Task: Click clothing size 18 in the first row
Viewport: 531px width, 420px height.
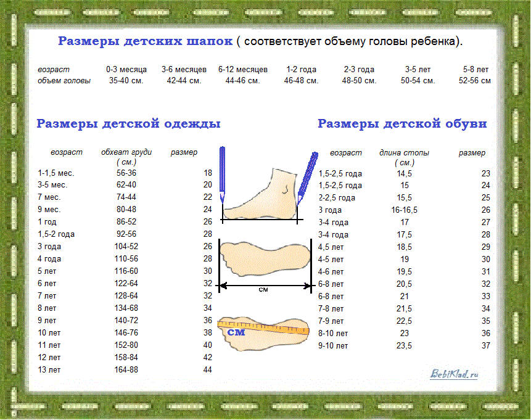Action: [208, 173]
